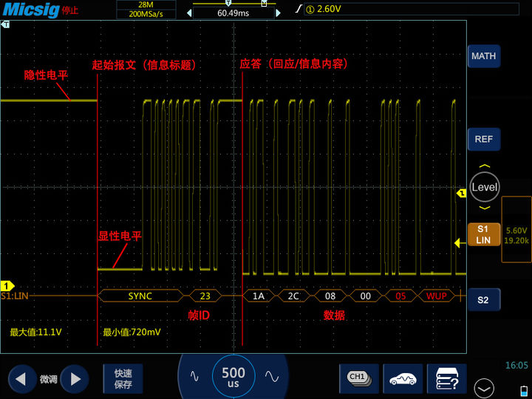
Task: Select the S2 serial decode button
Action: point(484,299)
